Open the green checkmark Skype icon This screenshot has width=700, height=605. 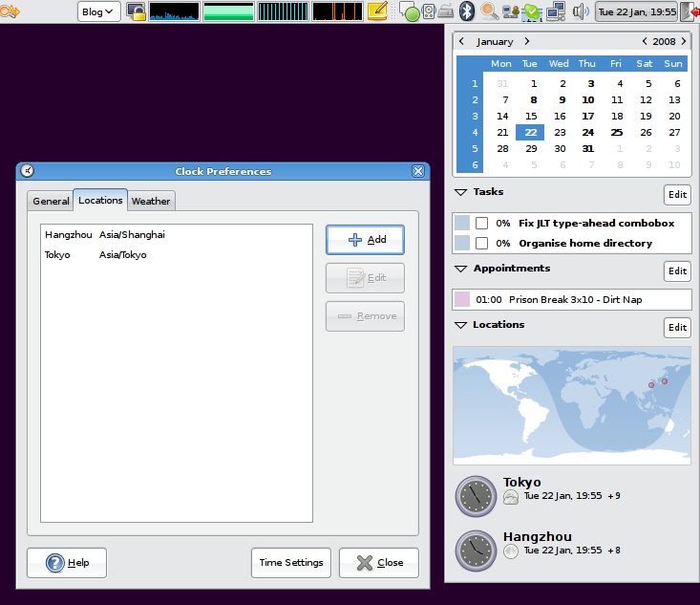point(531,11)
